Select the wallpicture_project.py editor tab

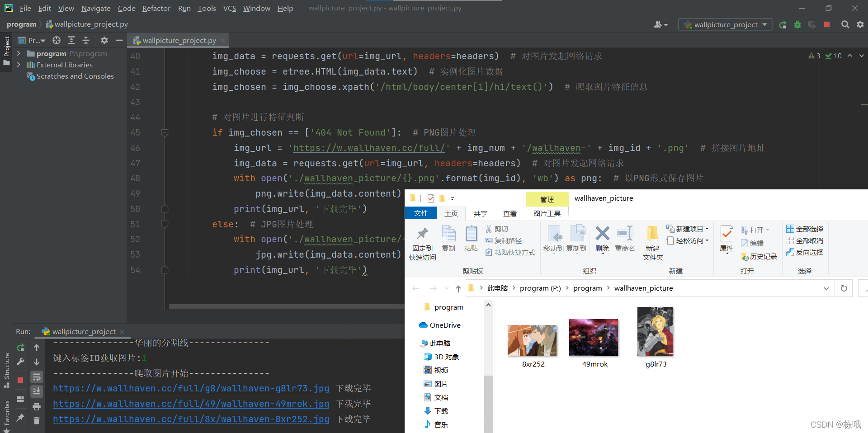coord(179,40)
